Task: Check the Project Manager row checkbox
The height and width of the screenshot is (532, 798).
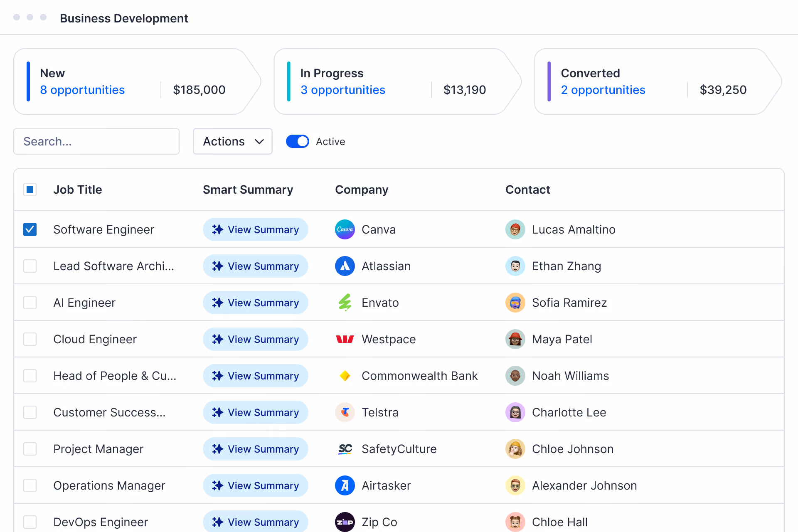Action: coord(30,449)
